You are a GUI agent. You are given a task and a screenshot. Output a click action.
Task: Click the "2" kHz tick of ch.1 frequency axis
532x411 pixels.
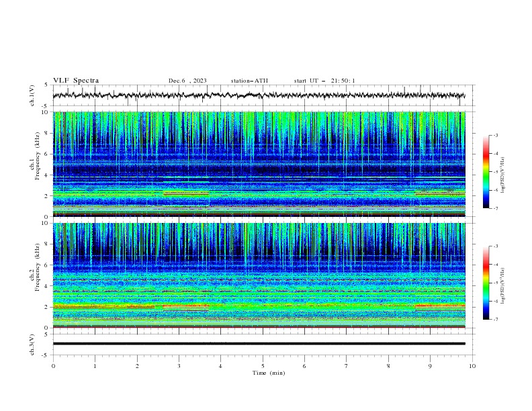click(x=47, y=195)
